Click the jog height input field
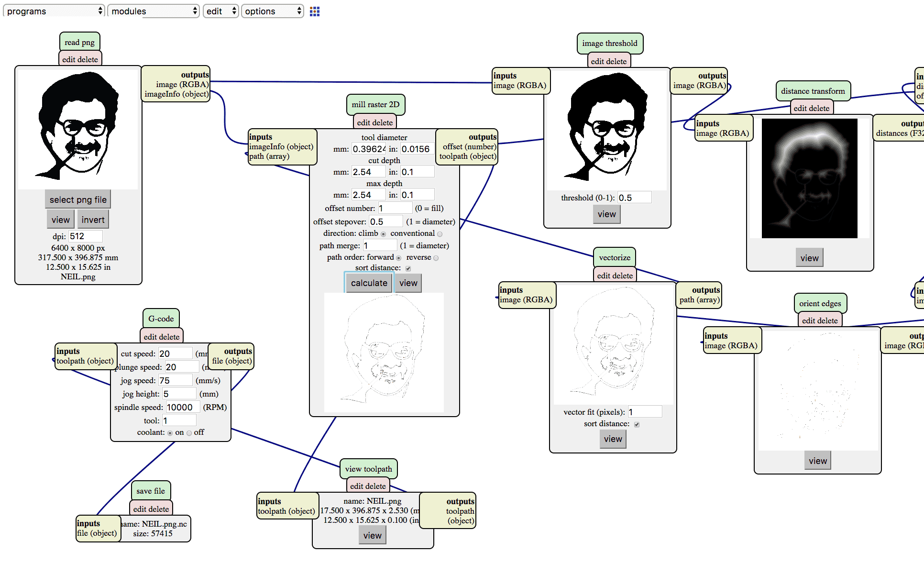Image resolution: width=924 pixels, height=574 pixels. 179,394
